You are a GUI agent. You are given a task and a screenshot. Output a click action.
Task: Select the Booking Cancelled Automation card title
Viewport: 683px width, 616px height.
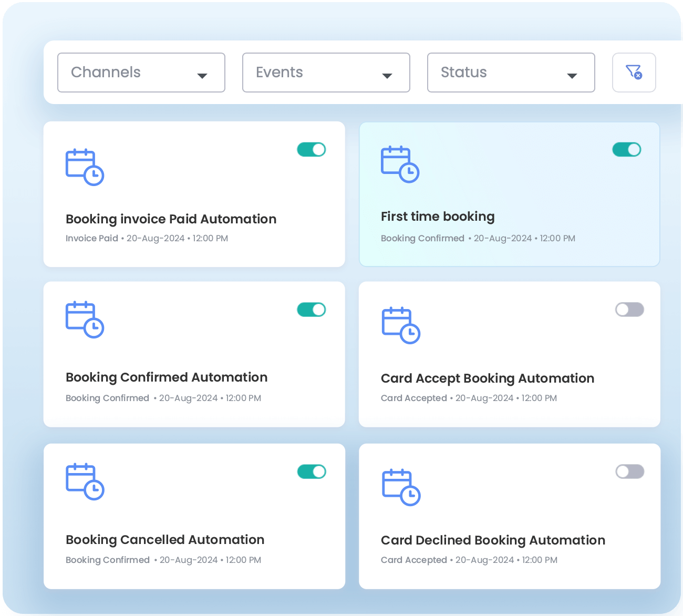(165, 540)
